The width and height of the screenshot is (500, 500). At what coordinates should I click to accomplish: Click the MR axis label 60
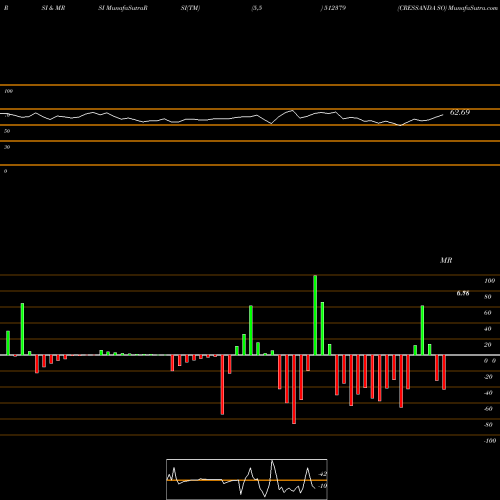(488, 313)
